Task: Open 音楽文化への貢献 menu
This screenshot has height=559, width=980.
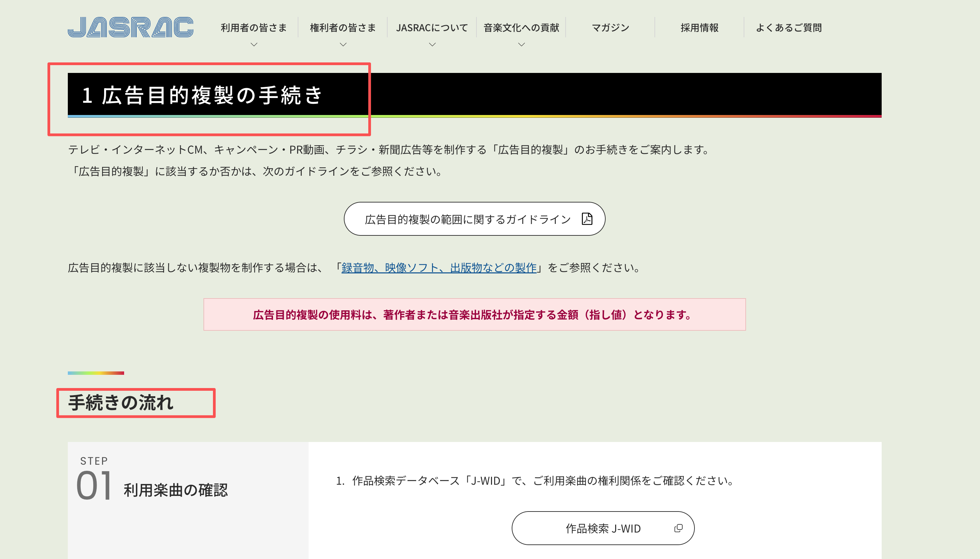Action: click(521, 27)
